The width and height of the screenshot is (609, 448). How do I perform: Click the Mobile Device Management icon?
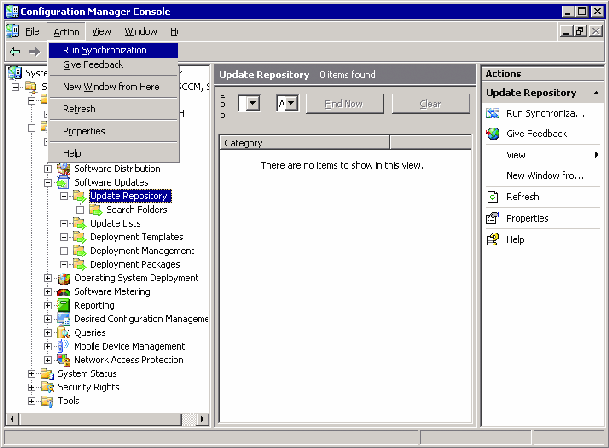pos(63,346)
